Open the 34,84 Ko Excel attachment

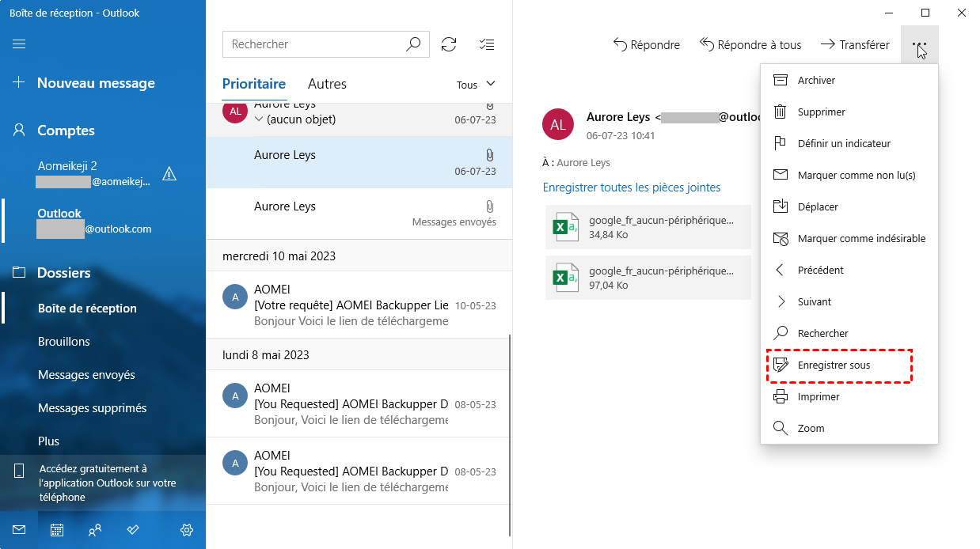pyautogui.click(x=648, y=227)
